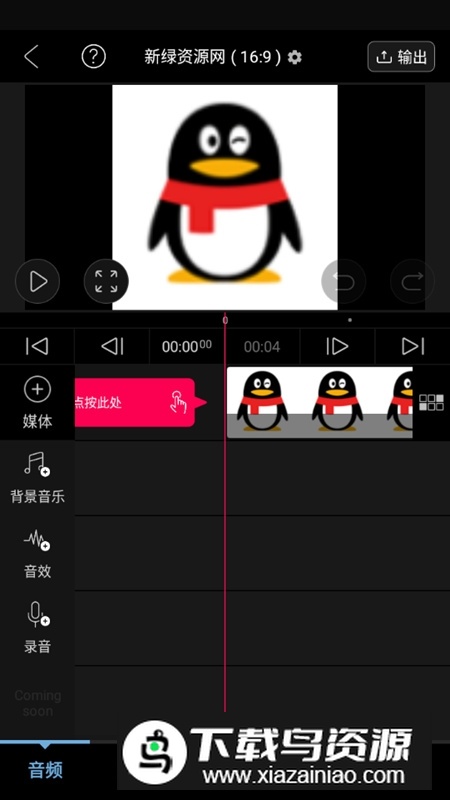Screen dimensions: 450x800
Task: Expand the preview to fullscreen
Action: pos(106,281)
